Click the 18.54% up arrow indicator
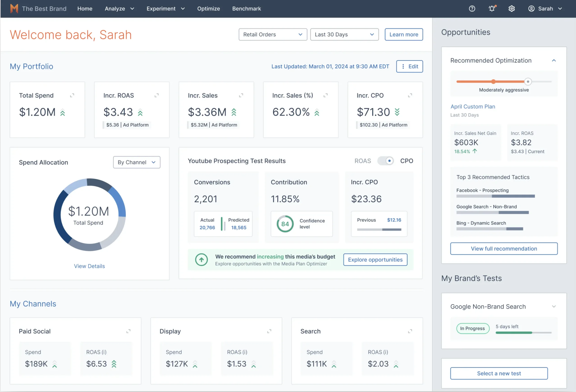This screenshot has height=392, width=576. pyautogui.click(x=475, y=151)
